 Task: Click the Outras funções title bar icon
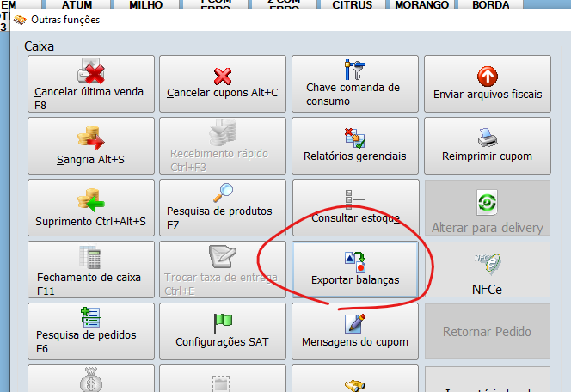coord(20,20)
